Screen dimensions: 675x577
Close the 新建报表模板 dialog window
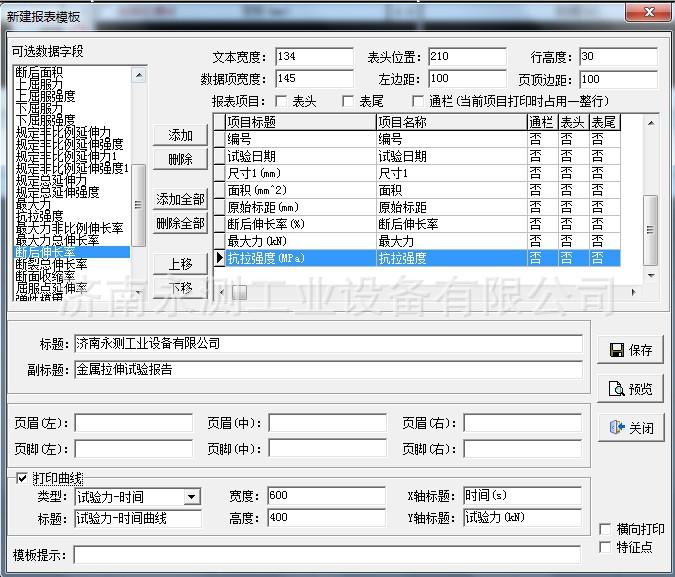coord(649,12)
